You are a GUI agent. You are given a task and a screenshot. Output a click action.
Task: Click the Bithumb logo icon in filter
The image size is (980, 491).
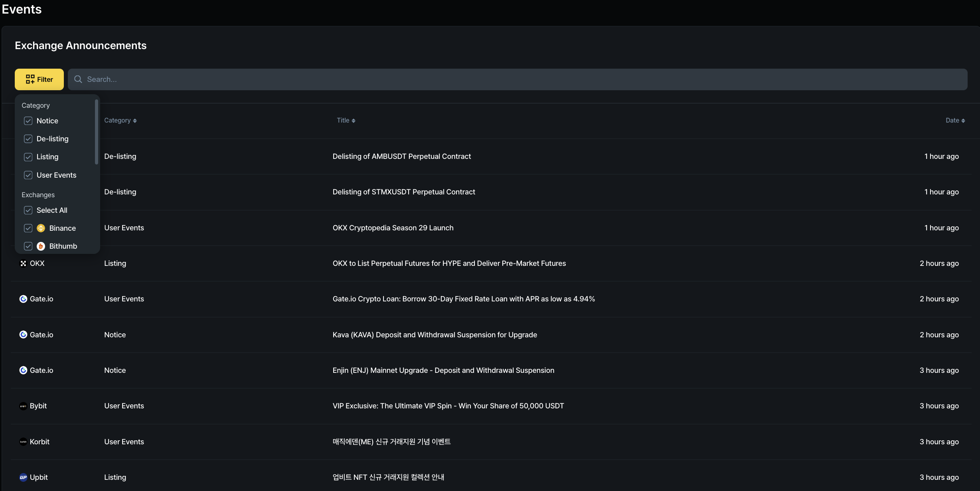pyautogui.click(x=41, y=246)
